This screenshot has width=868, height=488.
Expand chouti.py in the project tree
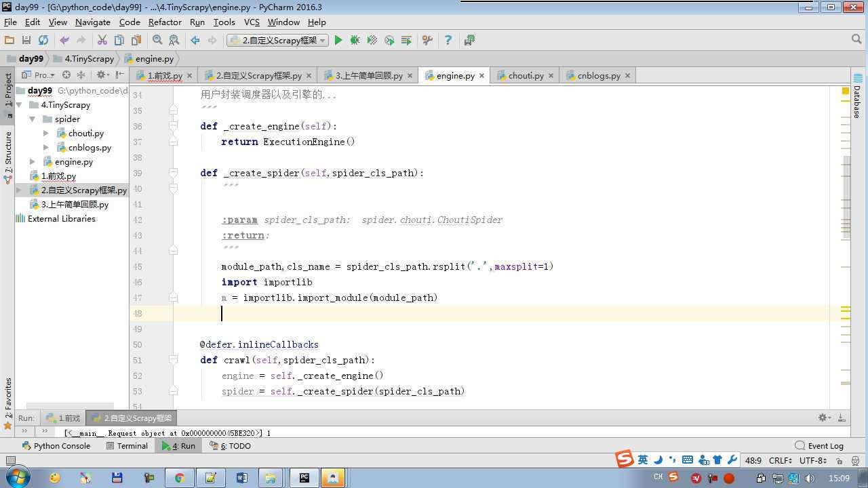click(x=46, y=134)
